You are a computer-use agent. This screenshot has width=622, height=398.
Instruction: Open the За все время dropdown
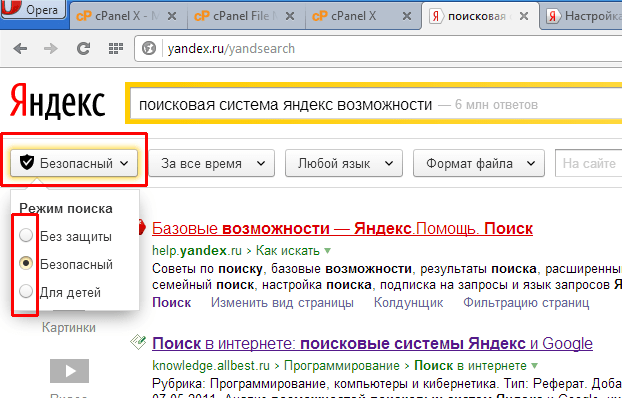[x=212, y=163]
